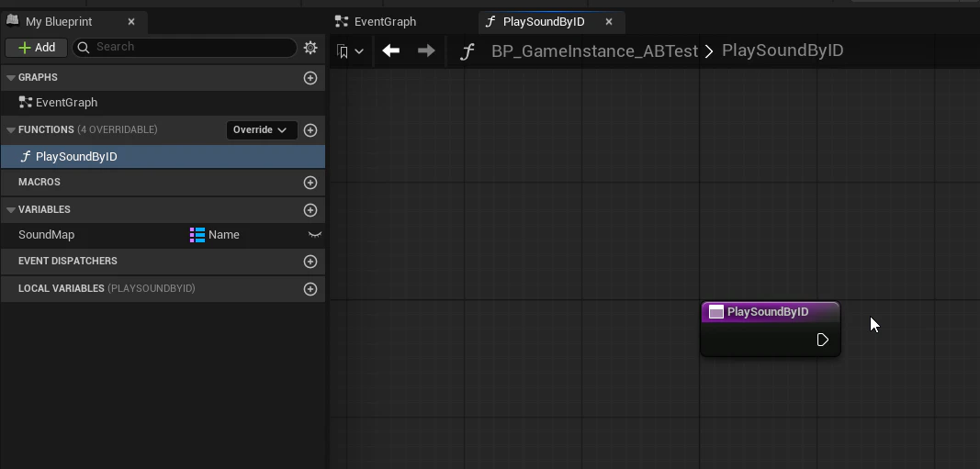Screen dimensions: 980x469
Task: Click the node icon on PlaySoundByID entry node
Action: [x=716, y=312]
